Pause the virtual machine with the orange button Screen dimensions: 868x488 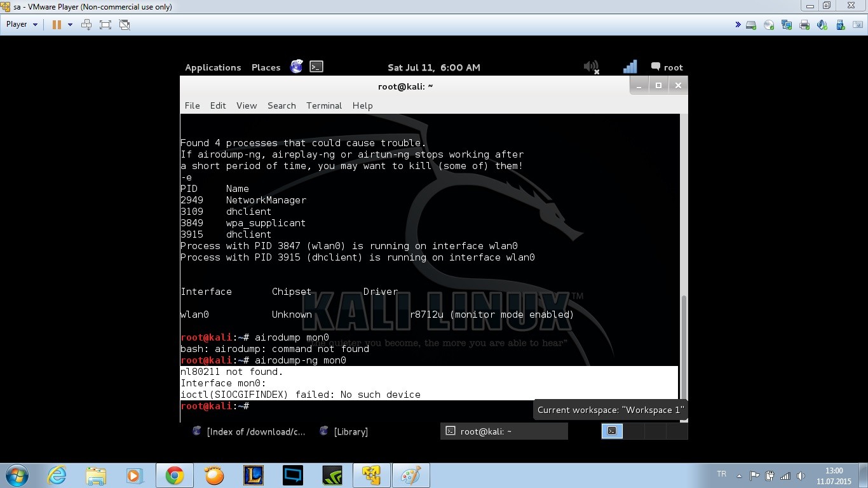point(57,24)
